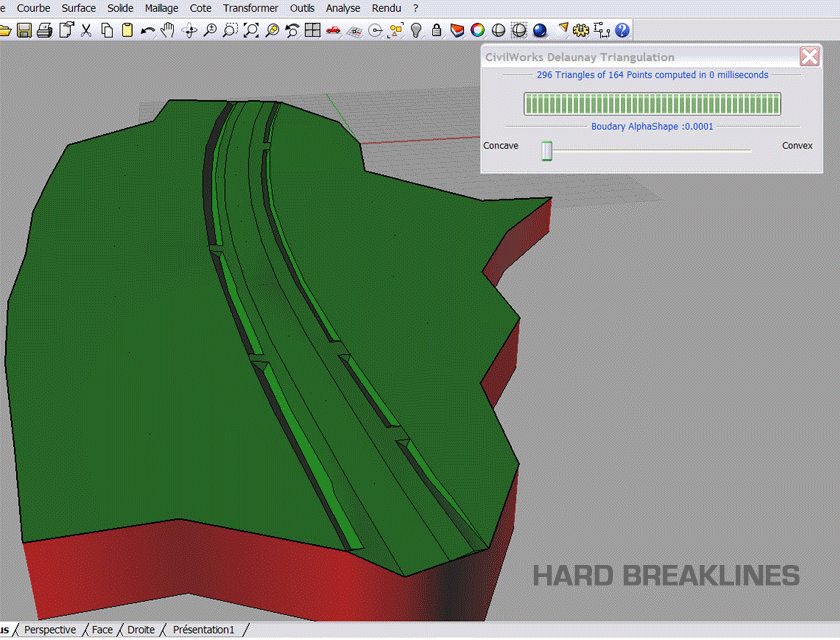This screenshot has height=640, width=840.
Task: Switch to the Perspective viewport tab
Action: 50,630
